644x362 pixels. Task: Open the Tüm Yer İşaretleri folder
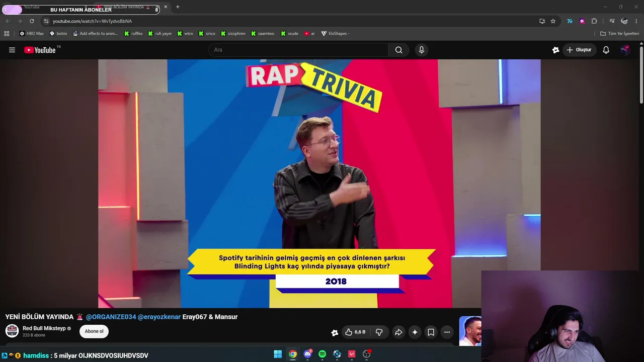(620, 34)
